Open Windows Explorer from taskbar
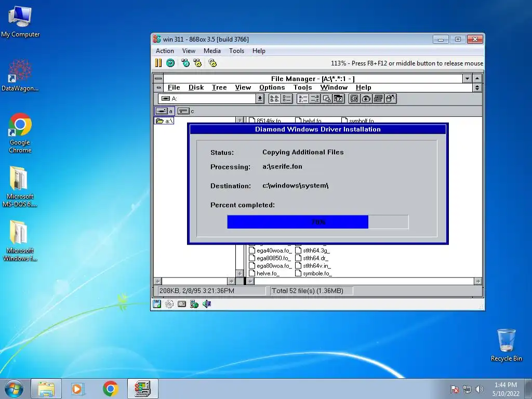The height and width of the screenshot is (399, 532). click(46, 389)
